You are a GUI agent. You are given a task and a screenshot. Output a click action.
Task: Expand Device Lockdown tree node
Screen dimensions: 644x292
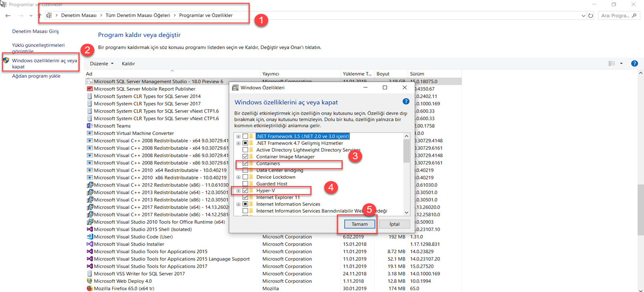238,177
